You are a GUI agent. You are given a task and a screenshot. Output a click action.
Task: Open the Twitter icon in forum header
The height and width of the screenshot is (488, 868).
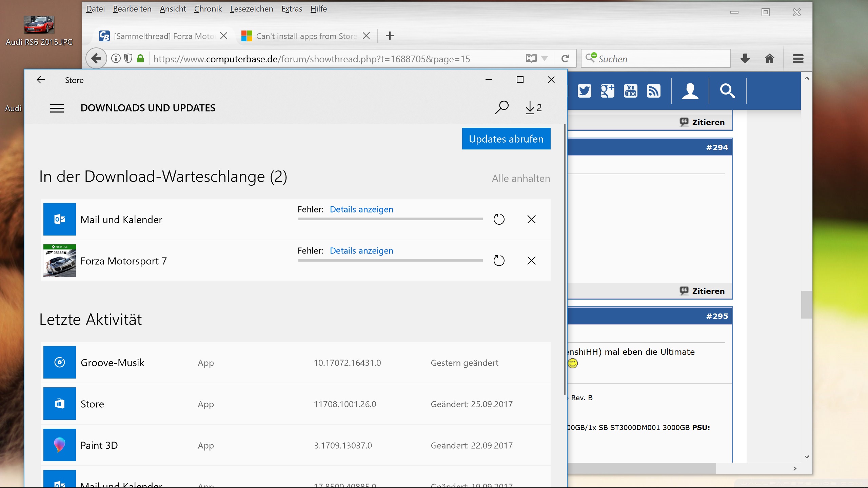(x=584, y=91)
